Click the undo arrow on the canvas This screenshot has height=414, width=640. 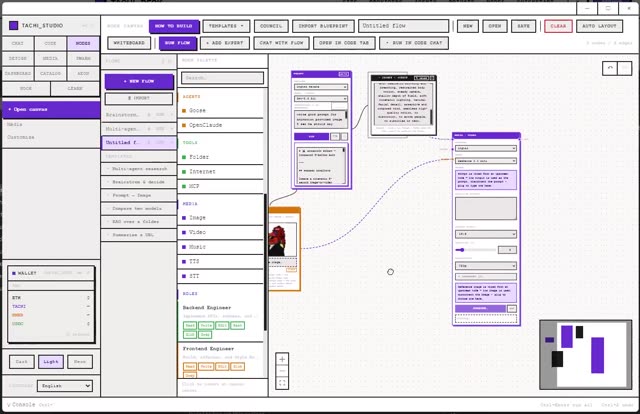coord(610,68)
